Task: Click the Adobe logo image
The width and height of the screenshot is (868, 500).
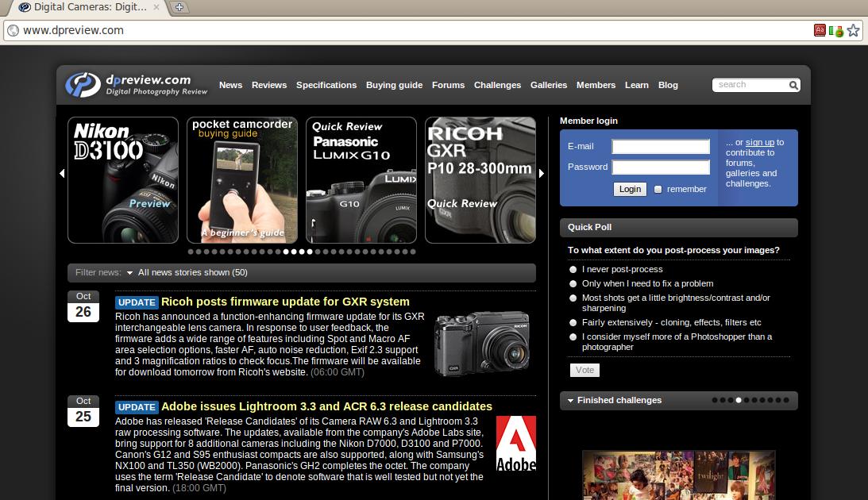Action: [x=516, y=444]
